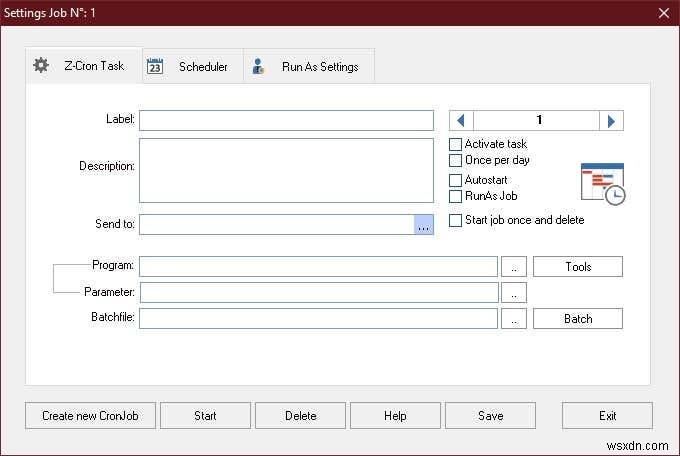This screenshot has width=680, height=456.
Task: Check the Autostart option
Action: [x=455, y=180]
